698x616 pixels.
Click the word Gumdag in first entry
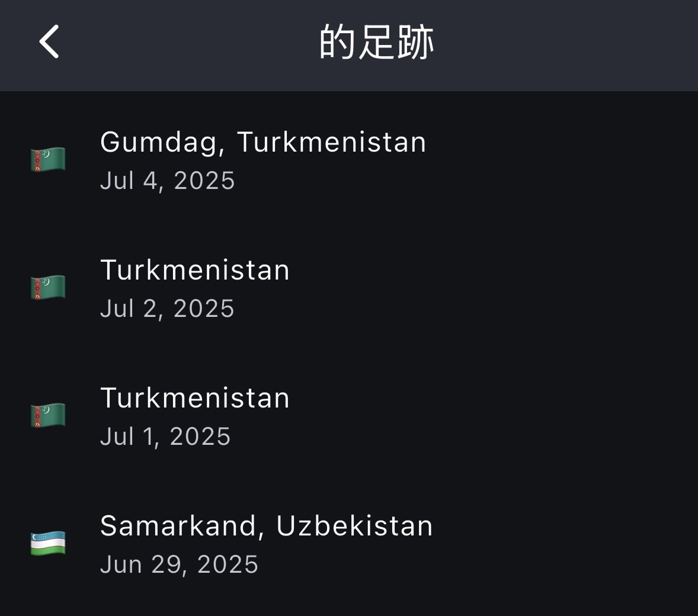tap(158, 143)
